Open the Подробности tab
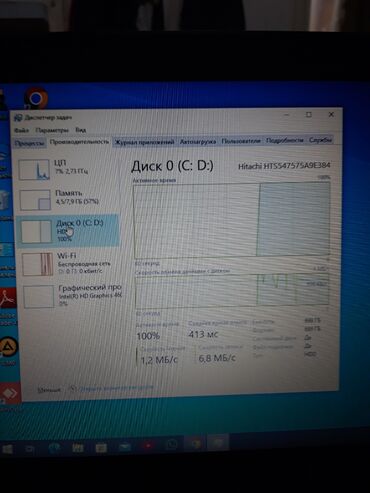Screen dimensions: 370x493 (x=285, y=140)
